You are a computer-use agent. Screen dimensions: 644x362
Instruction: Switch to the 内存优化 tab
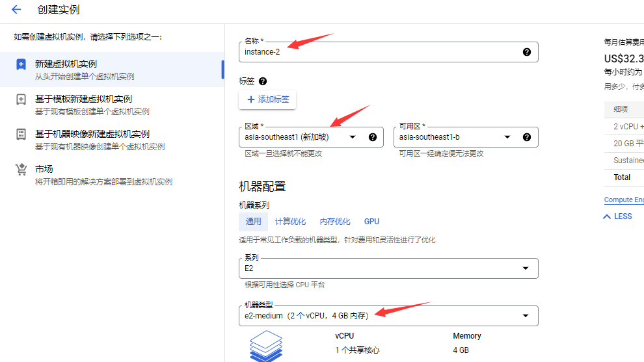335,222
